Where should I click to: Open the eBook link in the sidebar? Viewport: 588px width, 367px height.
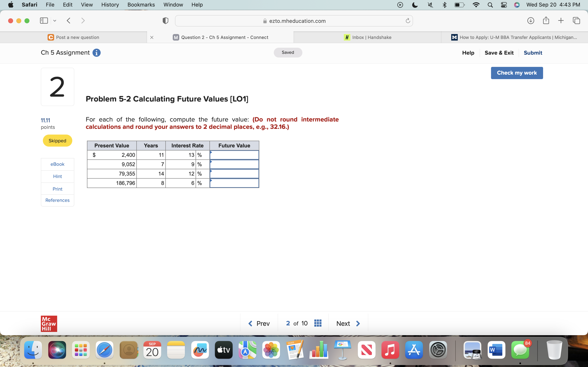point(57,164)
